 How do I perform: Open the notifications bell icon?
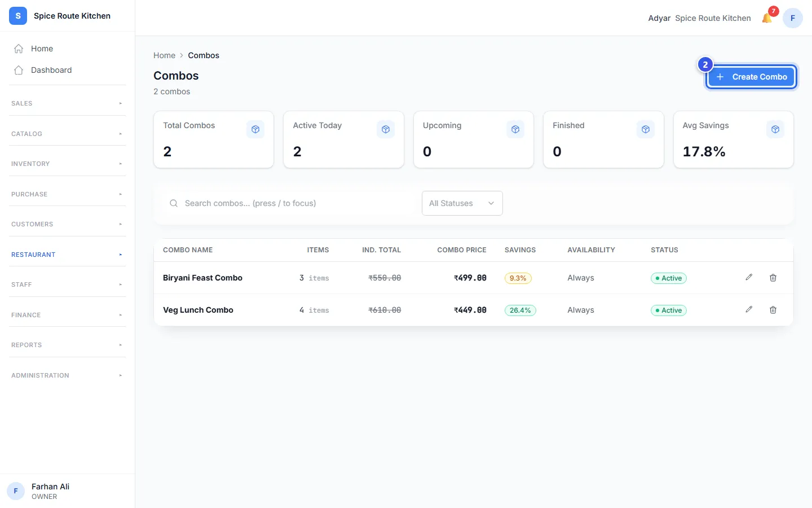pyautogui.click(x=767, y=18)
